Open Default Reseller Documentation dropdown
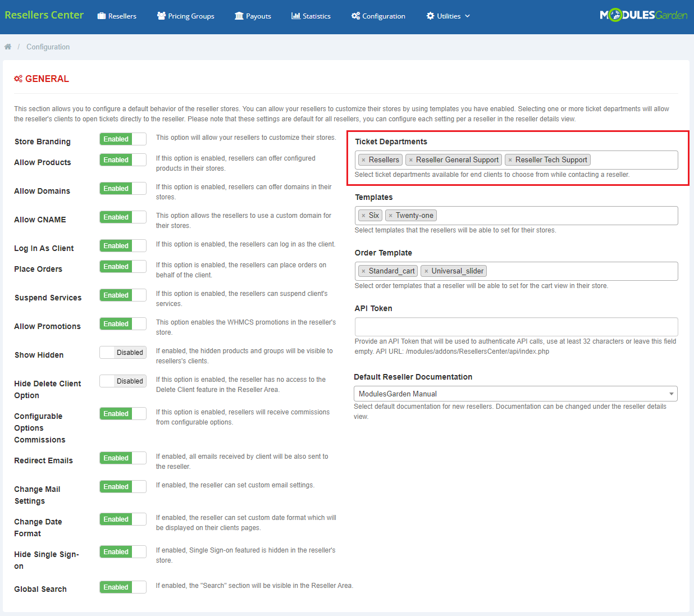Image resolution: width=694 pixels, height=616 pixels. click(515, 394)
